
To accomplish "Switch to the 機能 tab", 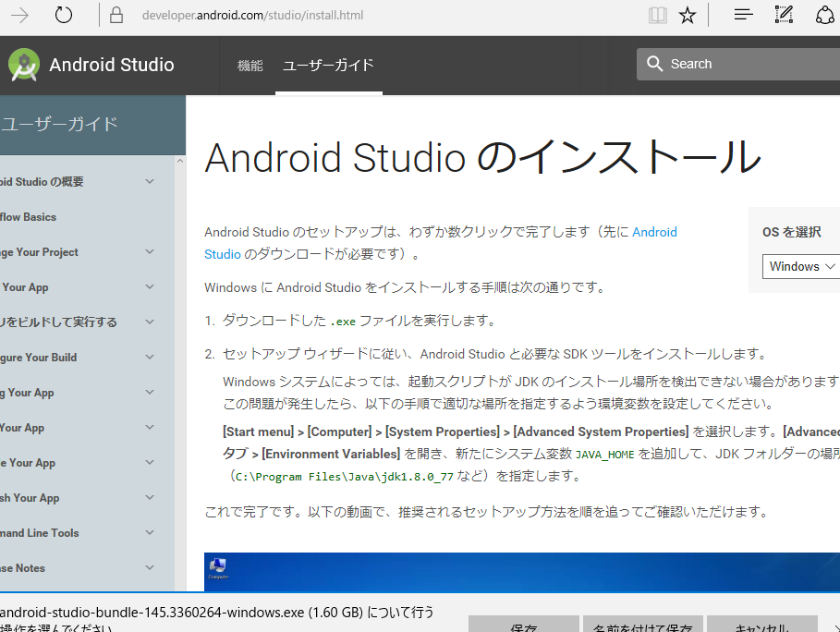I will tap(250, 65).
